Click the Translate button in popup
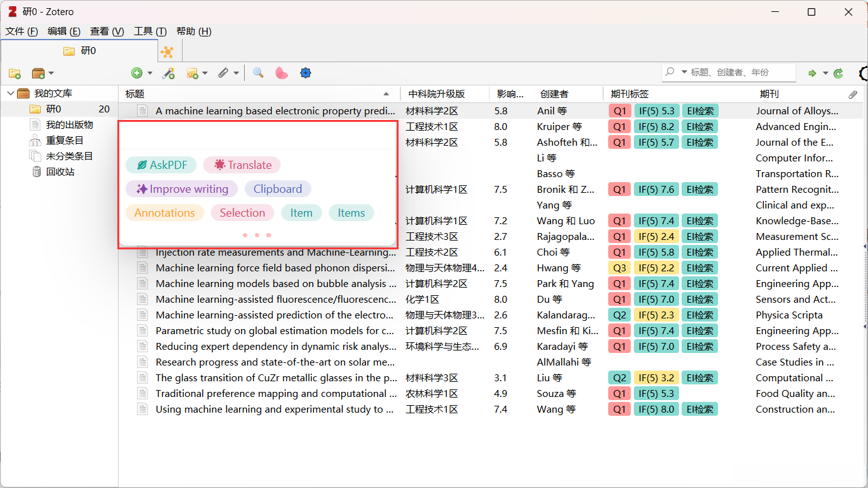The height and width of the screenshot is (488, 868). (242, 165)
